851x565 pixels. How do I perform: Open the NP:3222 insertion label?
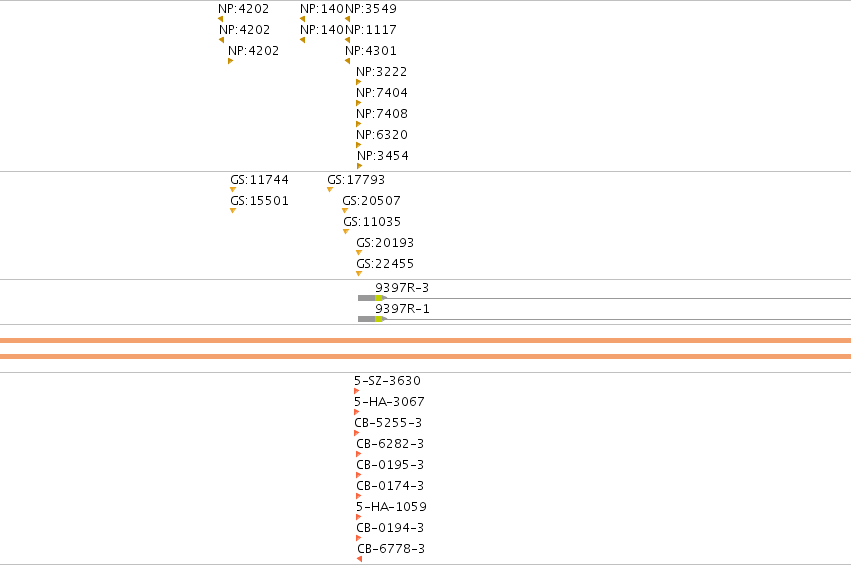(382, 72)
